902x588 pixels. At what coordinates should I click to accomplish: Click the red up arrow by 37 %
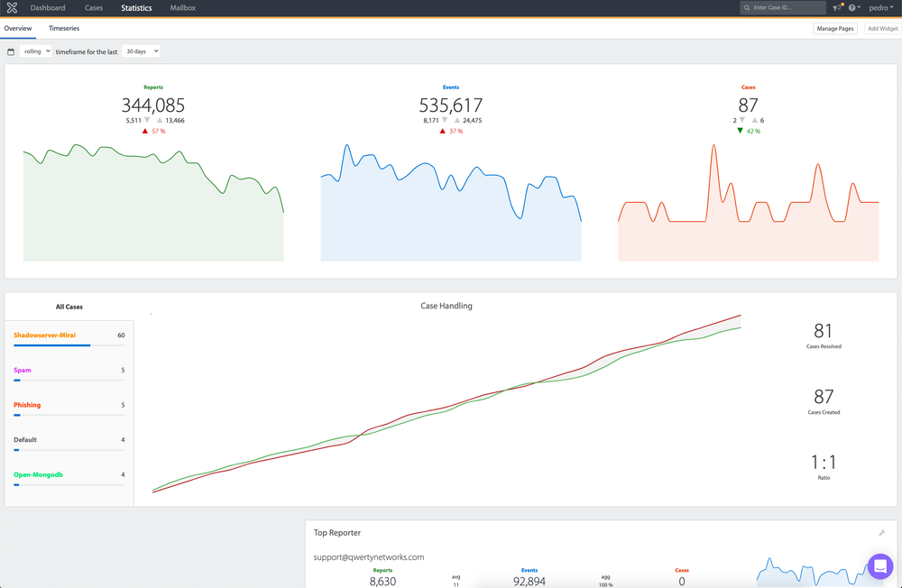tap(442, 131)
